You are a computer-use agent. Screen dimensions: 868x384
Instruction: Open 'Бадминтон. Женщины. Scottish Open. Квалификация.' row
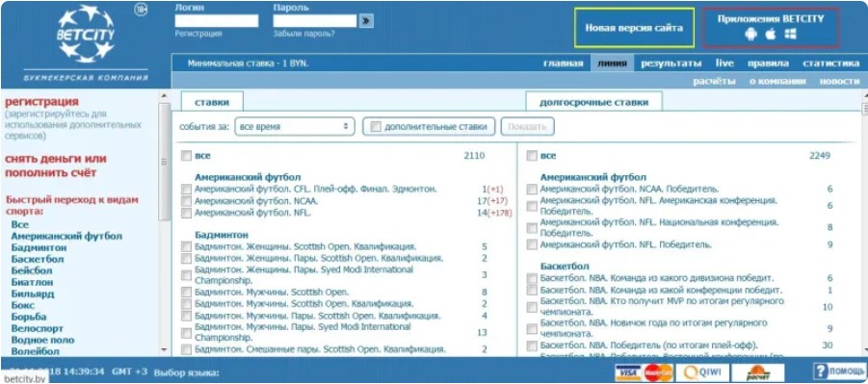coord(305,246)
